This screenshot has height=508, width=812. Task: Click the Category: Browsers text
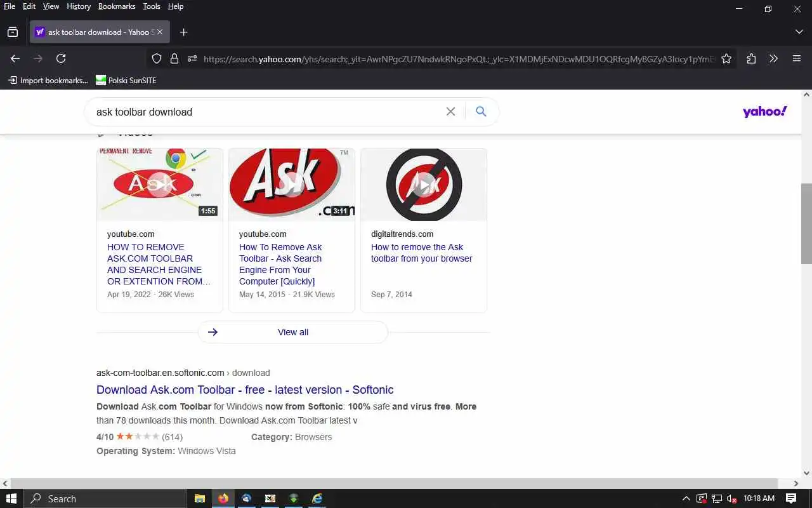pyautogui.click(x=291, y=437)
